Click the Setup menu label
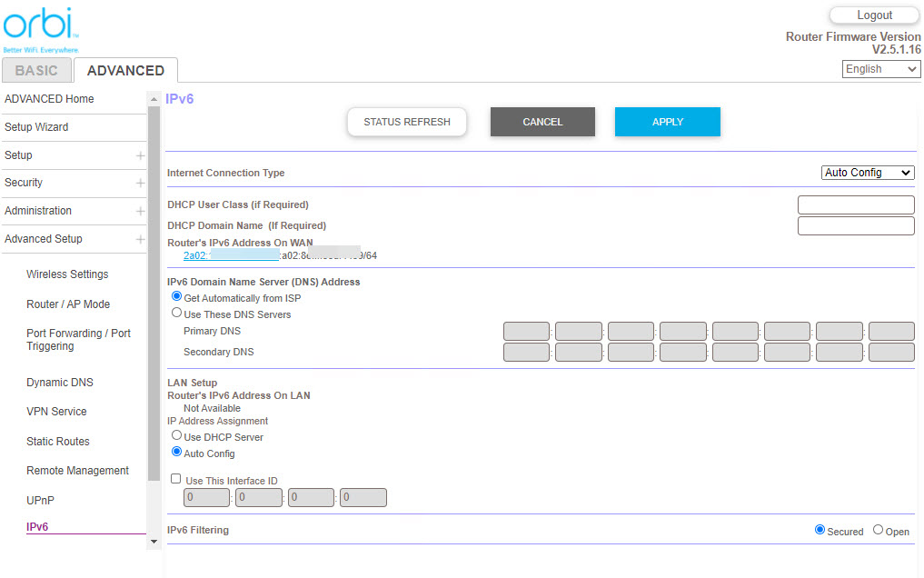The height and width of the screenshot is (578, 924). point(18,155)
